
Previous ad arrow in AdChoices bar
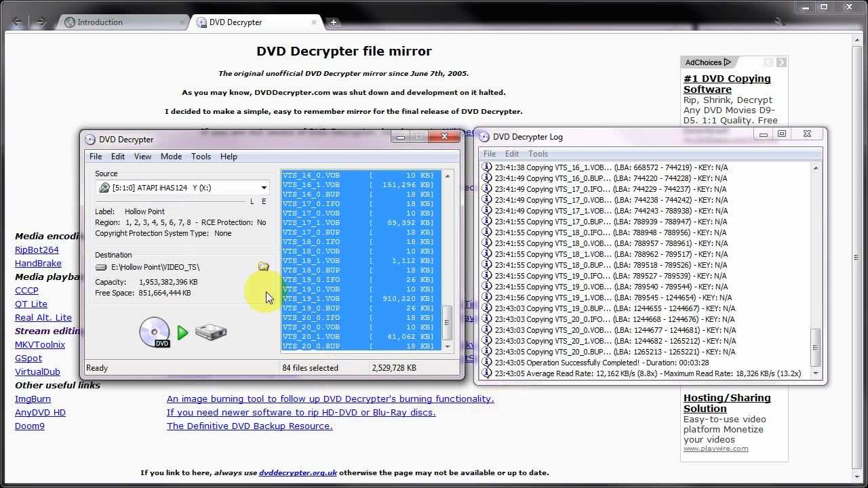click(x=768, y=62)
